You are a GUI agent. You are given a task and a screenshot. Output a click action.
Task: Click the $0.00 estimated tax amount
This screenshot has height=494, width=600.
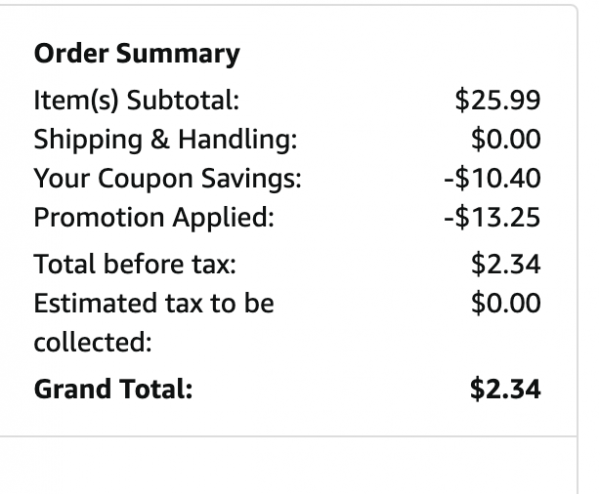tap(506, 303)
